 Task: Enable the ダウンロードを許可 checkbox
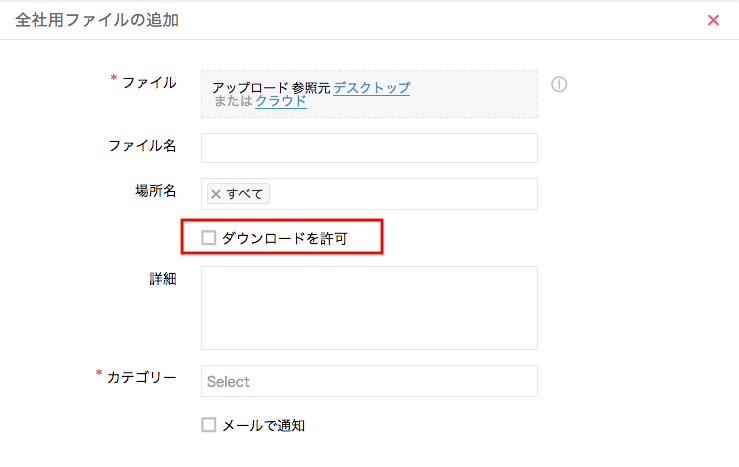(x=208, y=238)
